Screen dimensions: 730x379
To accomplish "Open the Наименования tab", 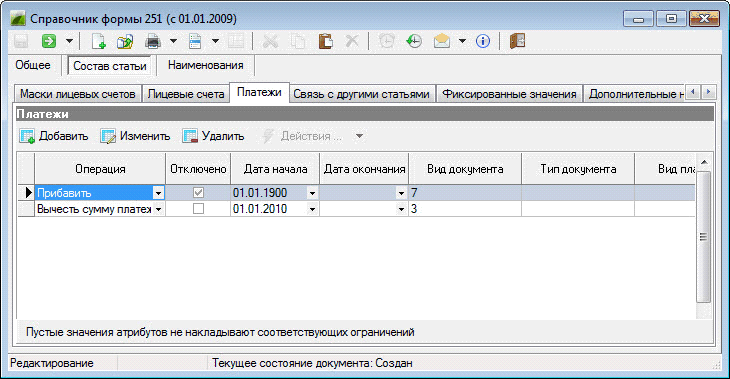I will pyautogui.click(x=205, y=65).
